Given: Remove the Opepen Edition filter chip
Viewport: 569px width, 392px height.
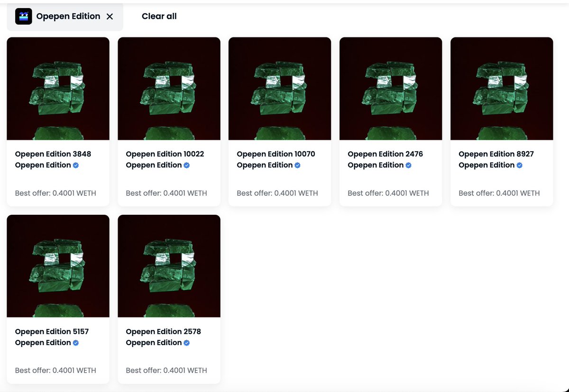Looking at the screenshot, I should point(110,17).
